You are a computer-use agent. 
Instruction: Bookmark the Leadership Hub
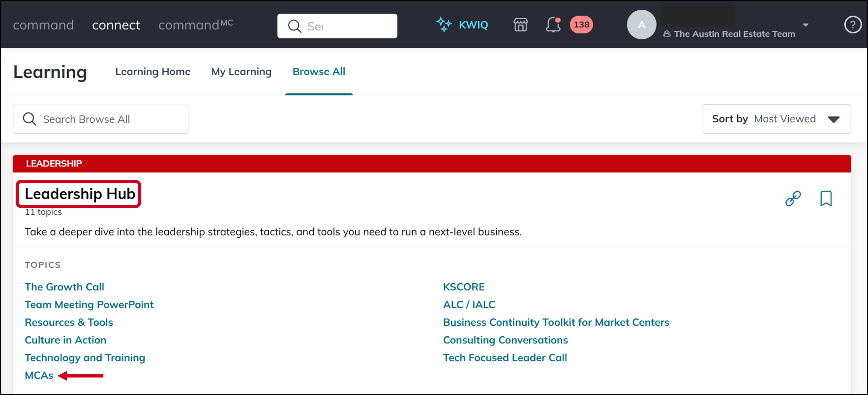tap(825, 198)
